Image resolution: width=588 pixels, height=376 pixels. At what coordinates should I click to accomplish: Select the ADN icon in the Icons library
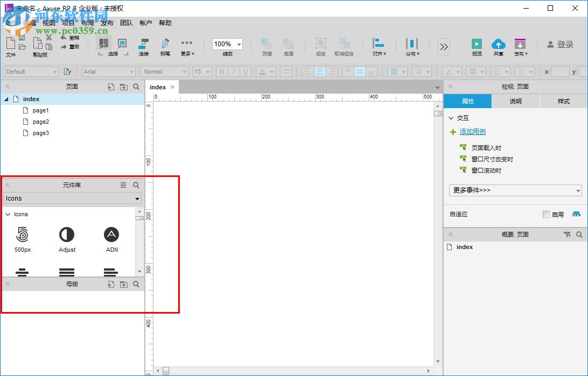pyautogui.click(x=111, y=235)
